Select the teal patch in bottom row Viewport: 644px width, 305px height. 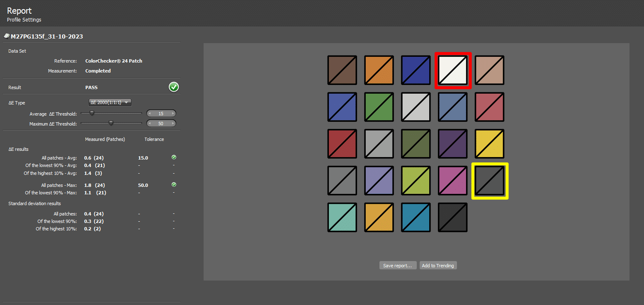pos(342,217)
